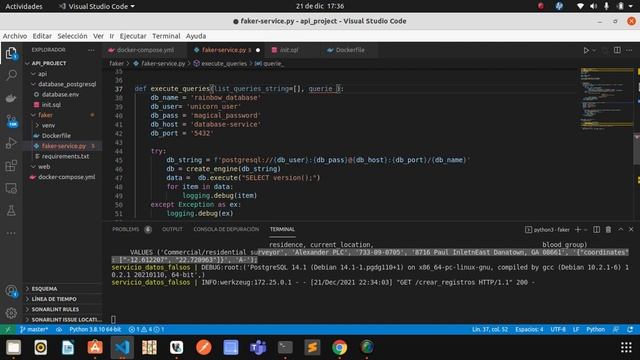Collapse the api folder
The image size is (640, 360).
[x=42, y=74]
